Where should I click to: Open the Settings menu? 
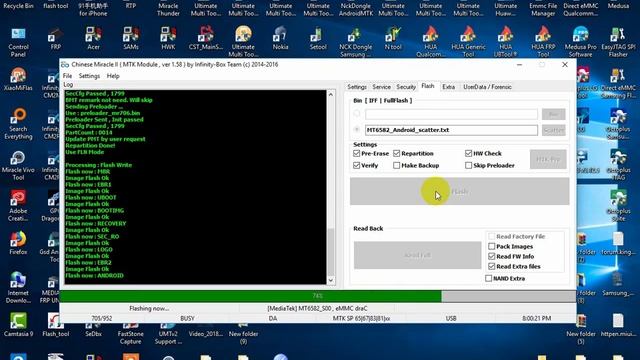coord(89,76)
